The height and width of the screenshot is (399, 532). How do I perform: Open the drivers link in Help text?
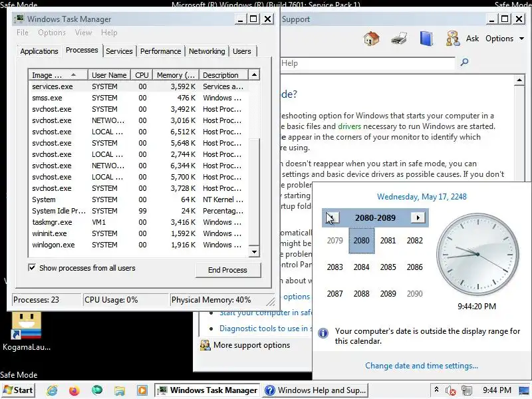point(350,126)
